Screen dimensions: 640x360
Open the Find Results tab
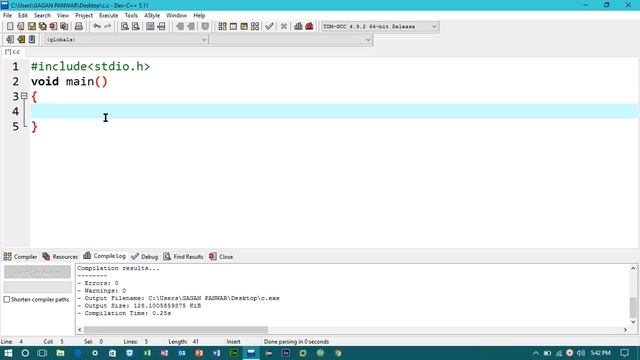tap(183, 257)
